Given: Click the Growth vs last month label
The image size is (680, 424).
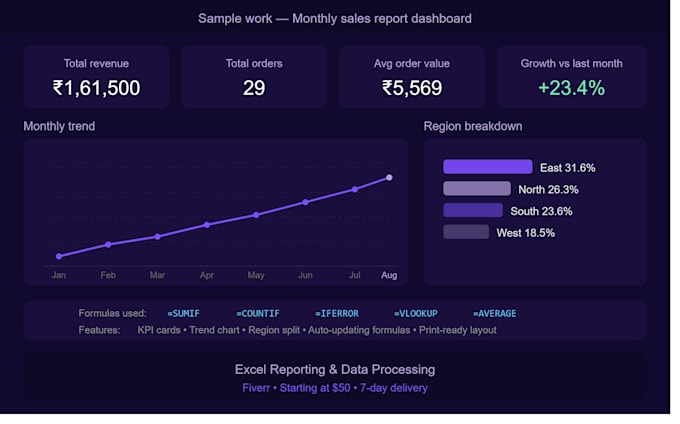Looking at the screenshot, I should [x=572, y=63].
